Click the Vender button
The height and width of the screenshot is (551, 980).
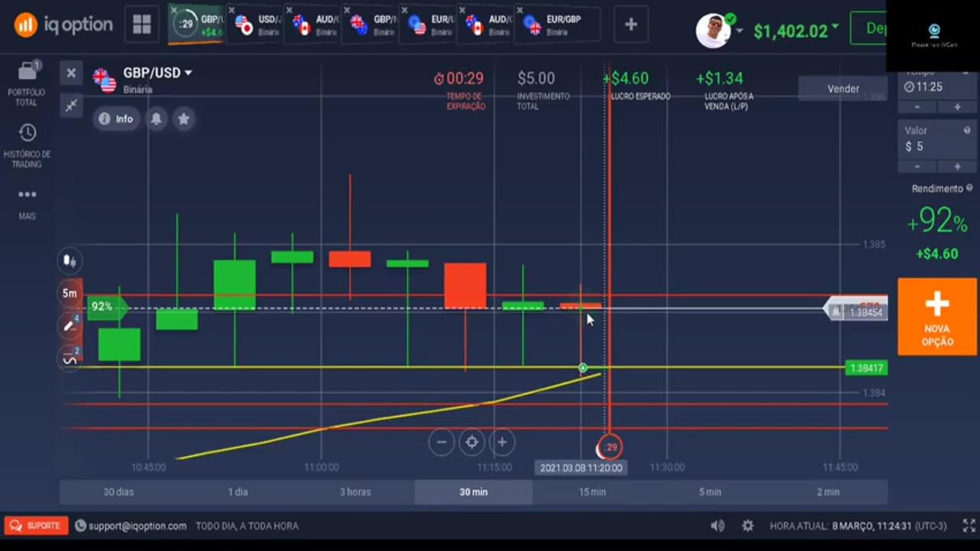[842, 88]
